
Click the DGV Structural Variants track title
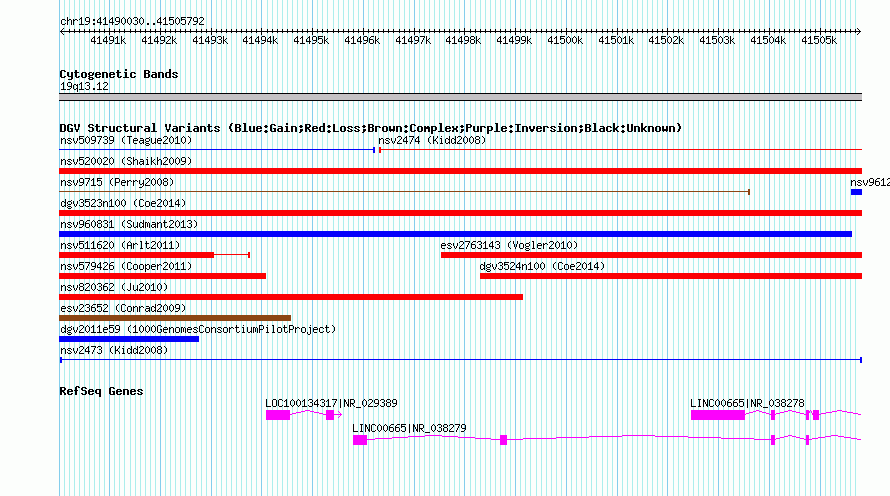[371, 128]
